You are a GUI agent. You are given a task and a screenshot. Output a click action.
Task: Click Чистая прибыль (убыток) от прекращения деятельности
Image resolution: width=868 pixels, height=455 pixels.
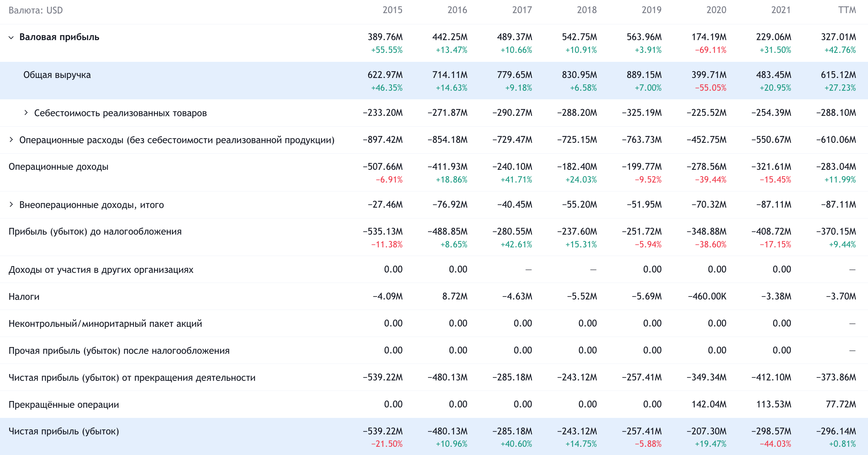pos(132,378)
